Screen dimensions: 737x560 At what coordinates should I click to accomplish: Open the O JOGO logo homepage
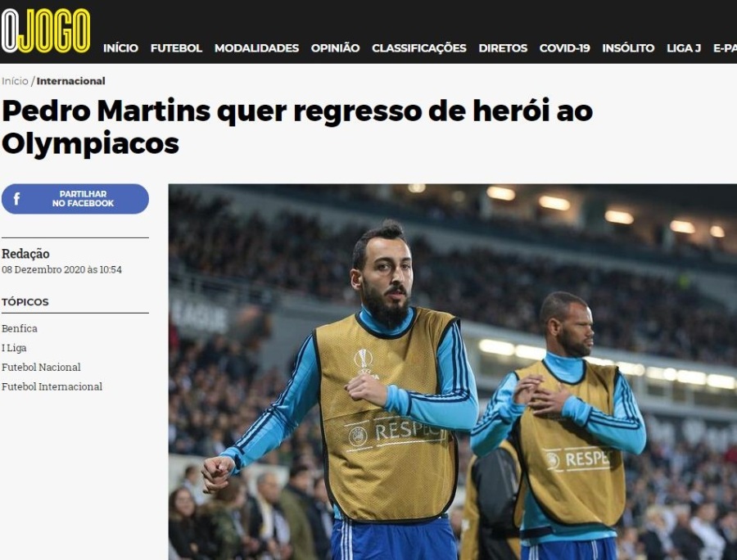[x=46, y=31]
